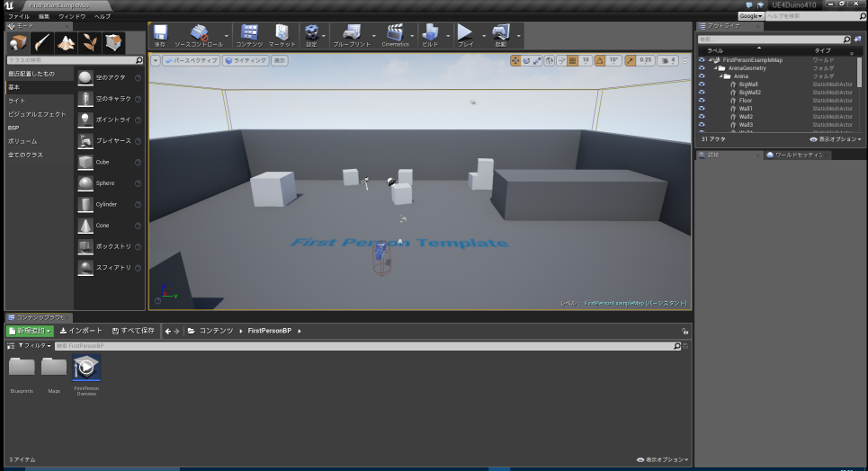This screenshot has height=471, width=868.
Task: Click Show (表示) viewport button
Action: click(x=280, y=61)
